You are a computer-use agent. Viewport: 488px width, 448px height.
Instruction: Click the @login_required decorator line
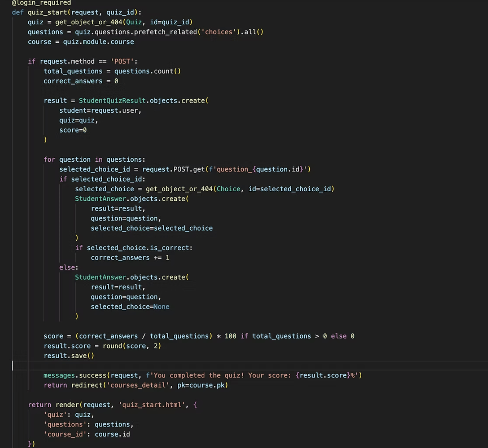click(41, 3)
